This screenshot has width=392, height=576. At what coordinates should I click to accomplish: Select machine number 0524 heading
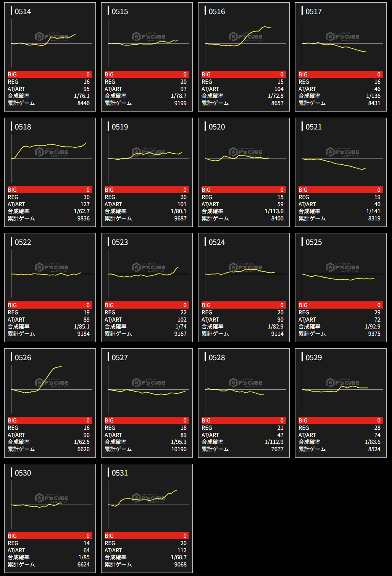pos(217,242)
